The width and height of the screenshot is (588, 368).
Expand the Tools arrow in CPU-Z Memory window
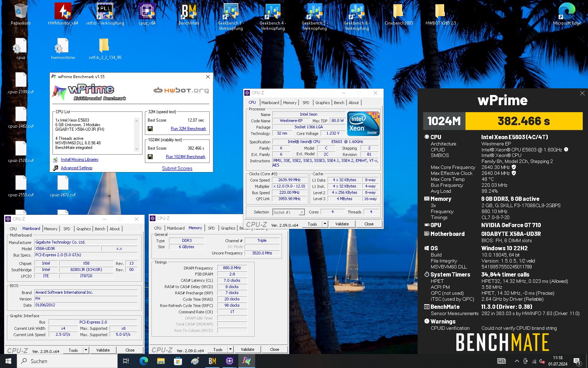[230, 349]
